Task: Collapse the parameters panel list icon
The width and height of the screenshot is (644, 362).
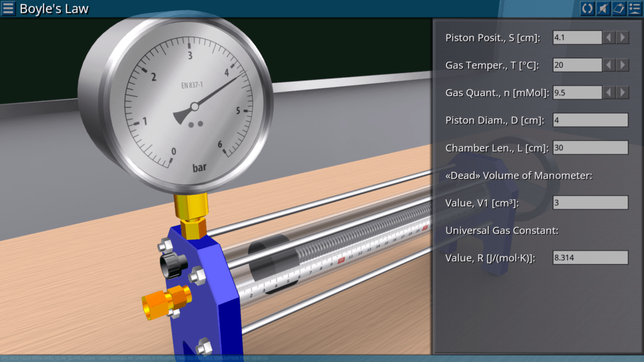Action: pyautogui.click(x=634, y=8)
